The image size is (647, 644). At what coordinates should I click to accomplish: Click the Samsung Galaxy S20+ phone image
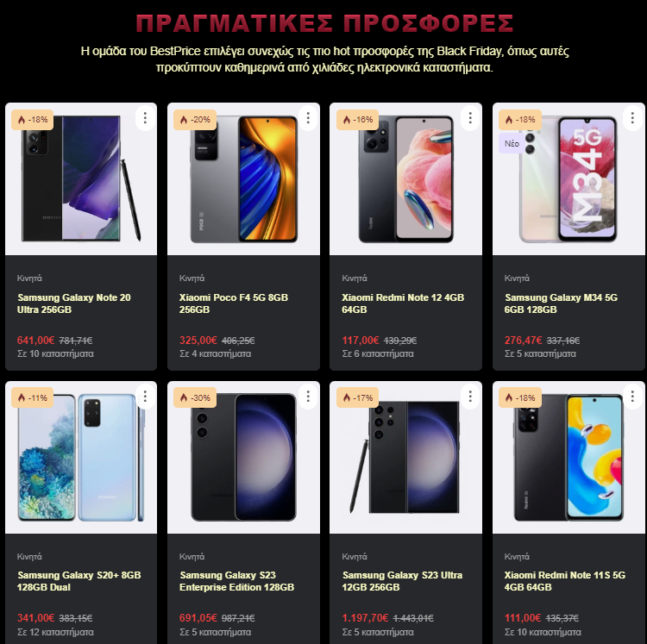click(81, 457)
